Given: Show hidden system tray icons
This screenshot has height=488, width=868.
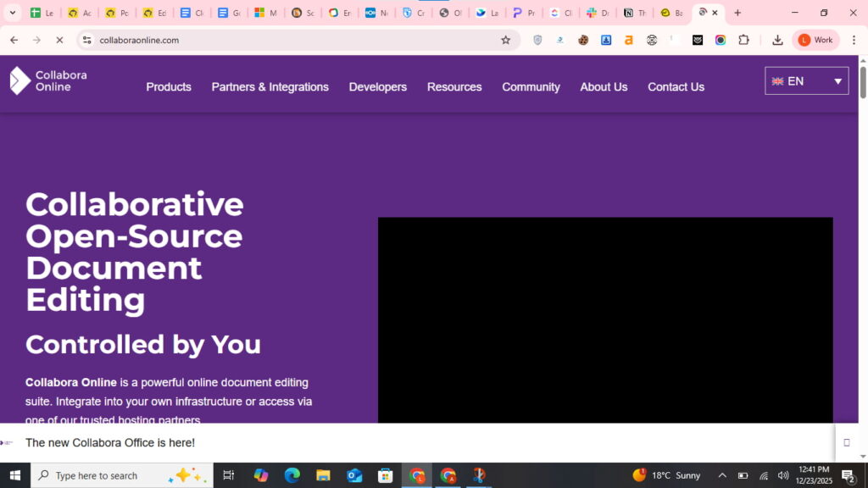Looking at the screenshot, I should click(x=722, y=475).
